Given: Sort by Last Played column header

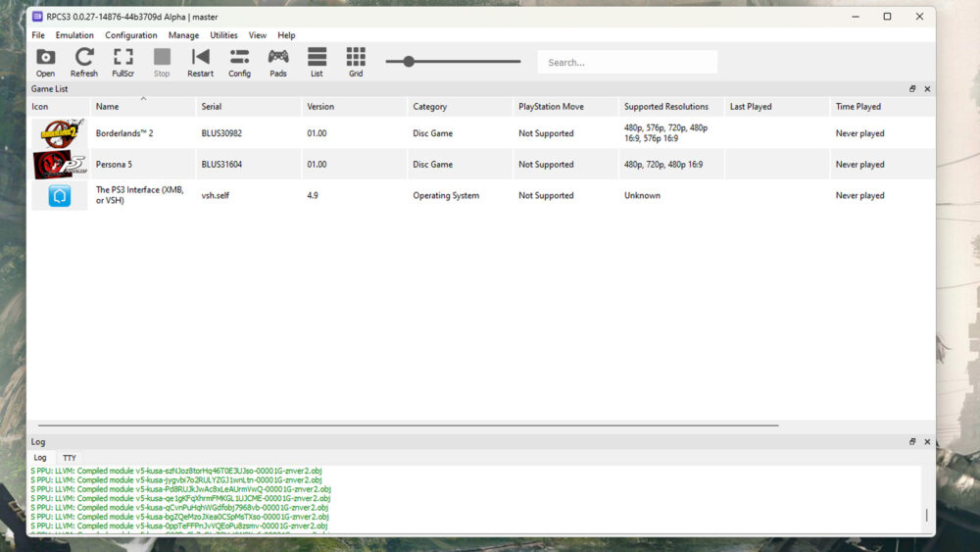Looking at the screenshot, I should point(751,107).
